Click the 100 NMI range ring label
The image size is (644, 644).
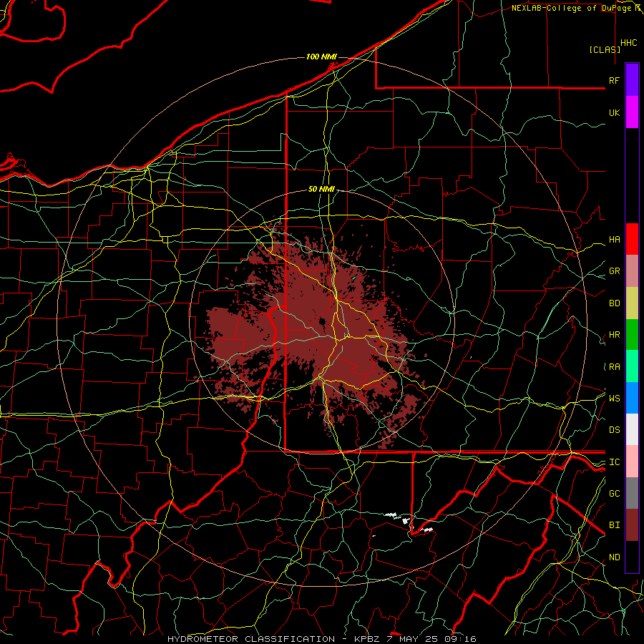pos(321,57)
